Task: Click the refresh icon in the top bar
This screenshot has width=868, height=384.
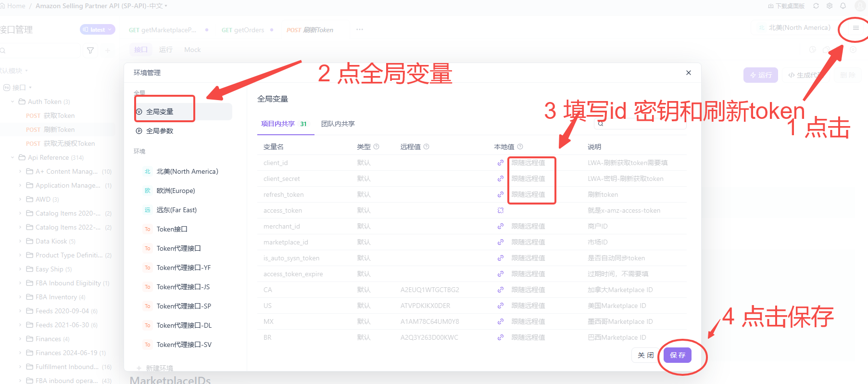Action: pyautogui.click(x=816, y=6)
